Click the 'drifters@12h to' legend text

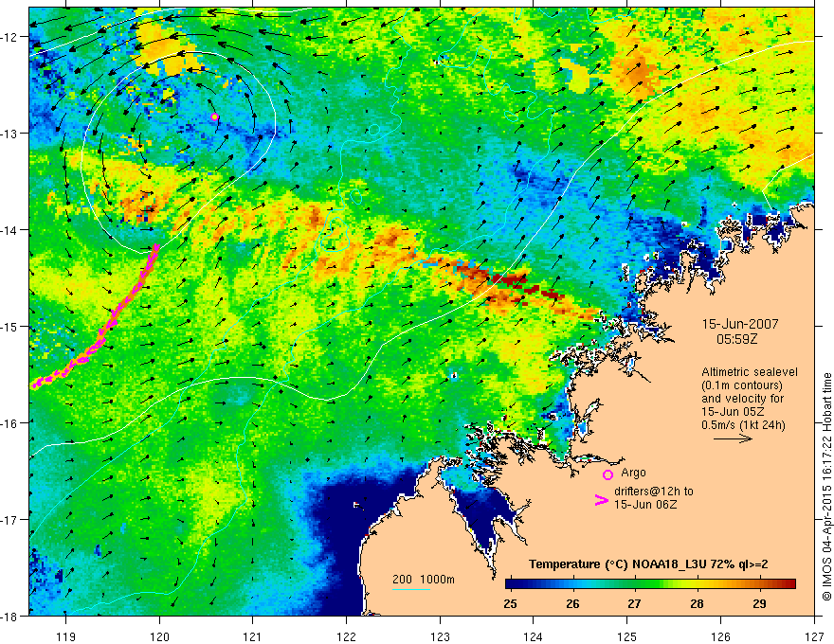point(654,491)
